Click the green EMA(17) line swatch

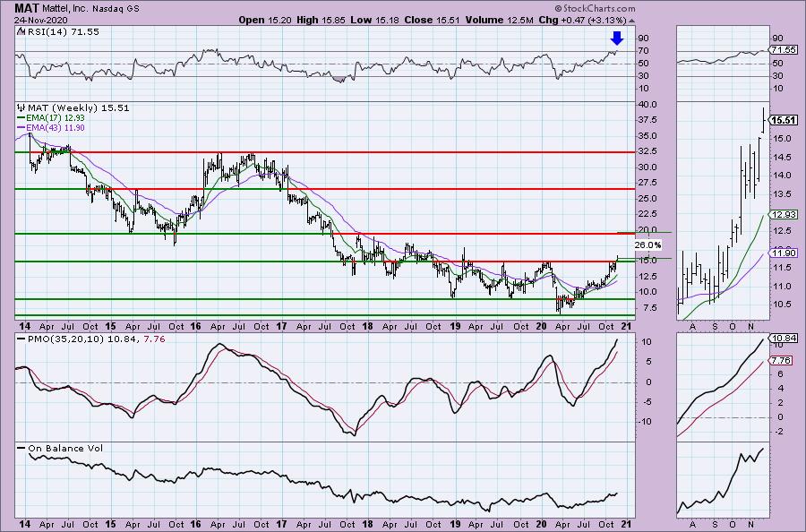tap(21, 119)
